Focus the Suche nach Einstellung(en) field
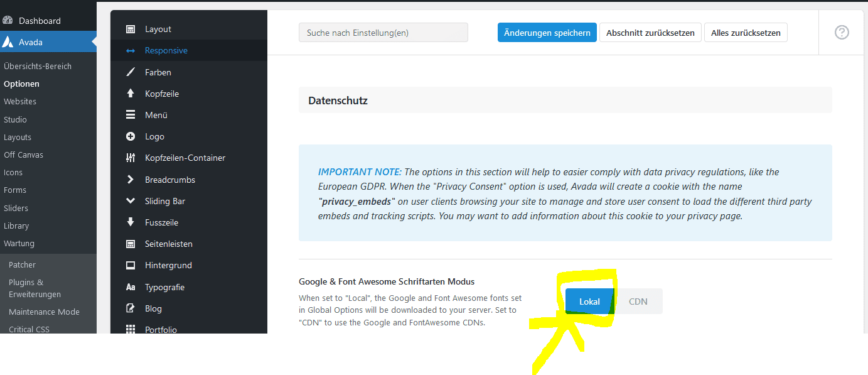The width and height of the screenshot is (868, 375). (x=383, y=33)
